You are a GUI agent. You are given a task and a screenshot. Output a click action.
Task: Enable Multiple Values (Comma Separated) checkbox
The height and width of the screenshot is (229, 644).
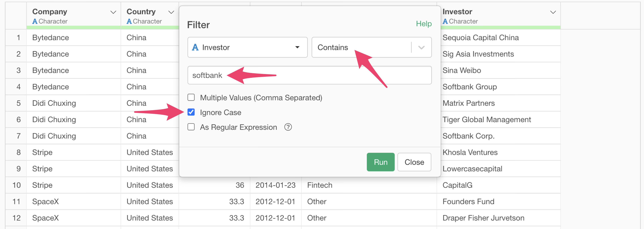[x=191, y=97]
